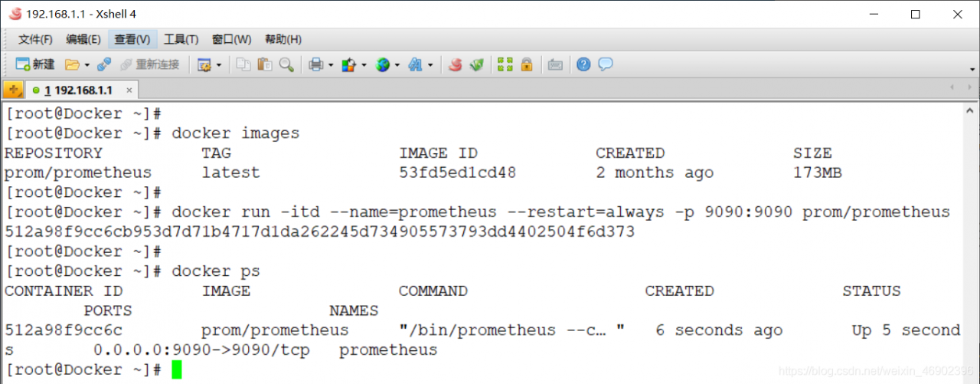Viewport: 980px width, 384px height.
Task: Click the 新建 new session button
Action: click(x=35, y=64)
